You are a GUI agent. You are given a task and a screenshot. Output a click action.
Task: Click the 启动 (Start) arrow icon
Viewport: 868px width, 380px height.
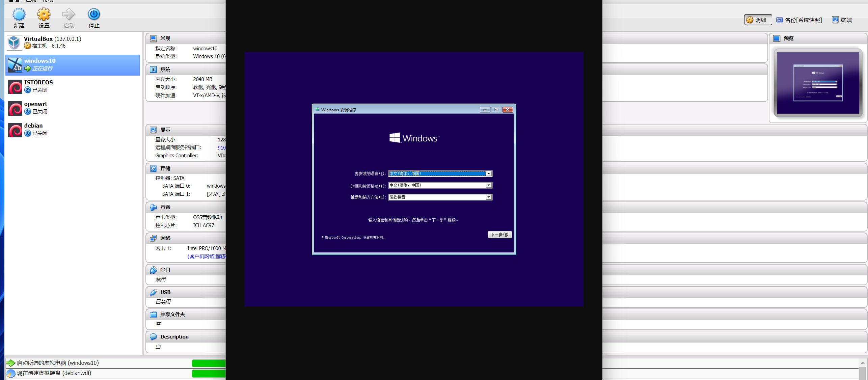[69, 14]
